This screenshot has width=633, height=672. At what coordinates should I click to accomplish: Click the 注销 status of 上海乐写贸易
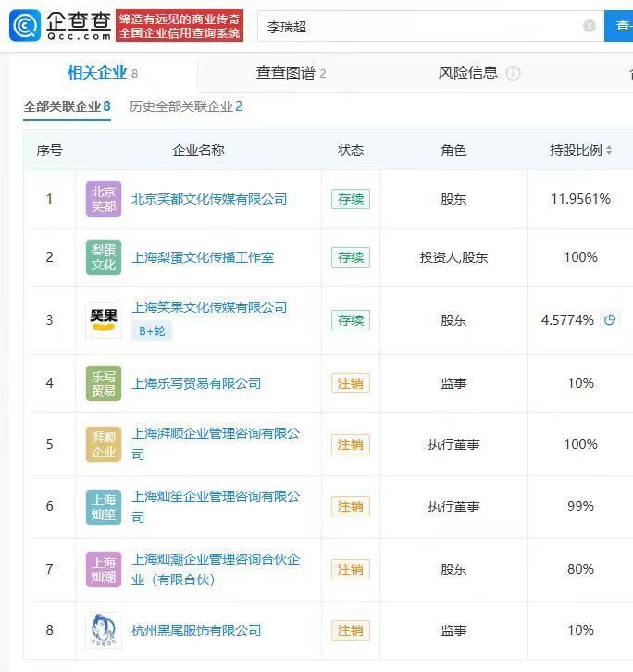351,383
